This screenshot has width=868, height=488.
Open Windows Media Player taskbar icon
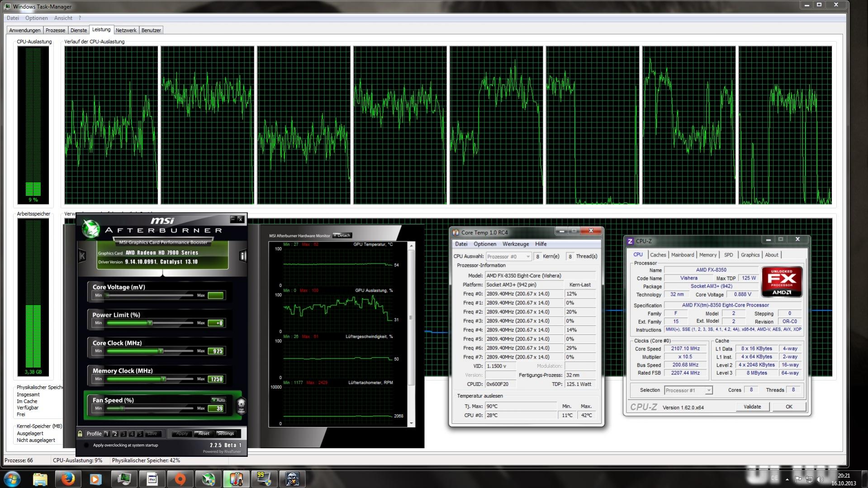96,479
